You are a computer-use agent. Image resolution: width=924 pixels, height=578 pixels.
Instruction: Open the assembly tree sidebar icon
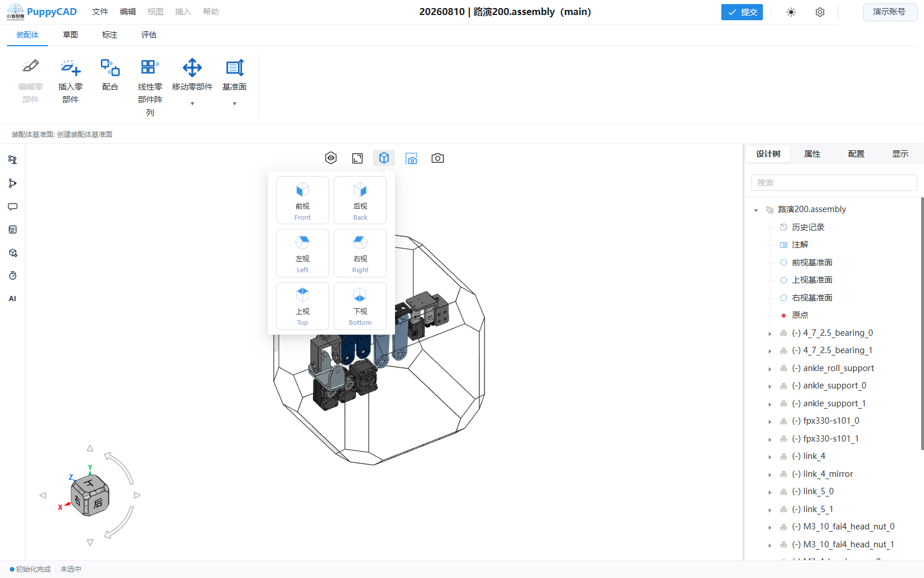point(13,160)
